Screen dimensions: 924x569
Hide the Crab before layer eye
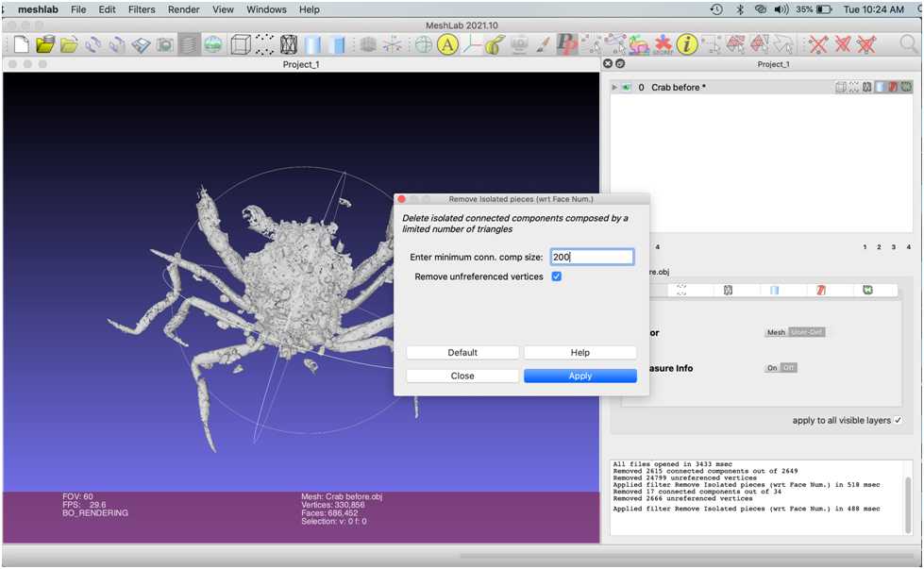tap(626, 87)
